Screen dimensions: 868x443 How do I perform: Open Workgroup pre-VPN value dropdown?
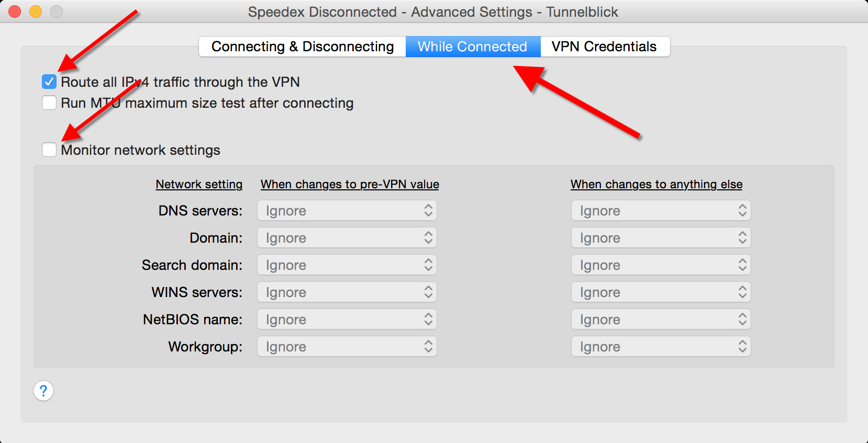pyautogui.click(x=347, y=347)
